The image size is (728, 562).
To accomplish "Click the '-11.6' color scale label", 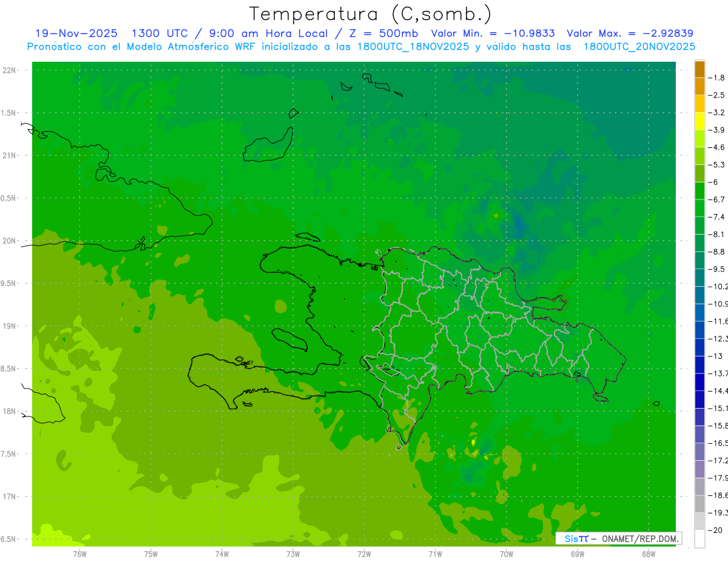I will (x=718, y=321).
